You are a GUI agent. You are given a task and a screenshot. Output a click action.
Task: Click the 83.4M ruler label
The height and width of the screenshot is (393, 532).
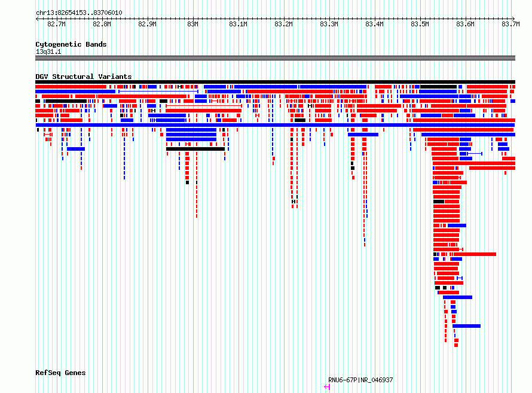tap(375, 24)
